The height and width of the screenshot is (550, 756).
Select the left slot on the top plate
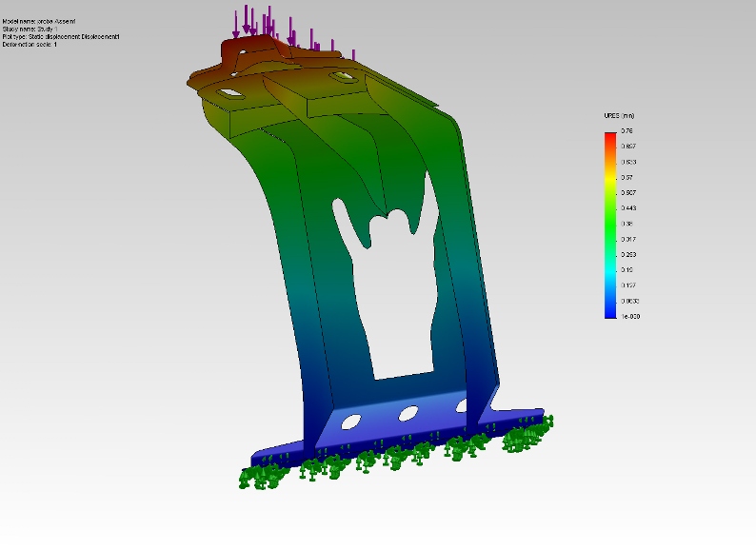coord(230,92)
